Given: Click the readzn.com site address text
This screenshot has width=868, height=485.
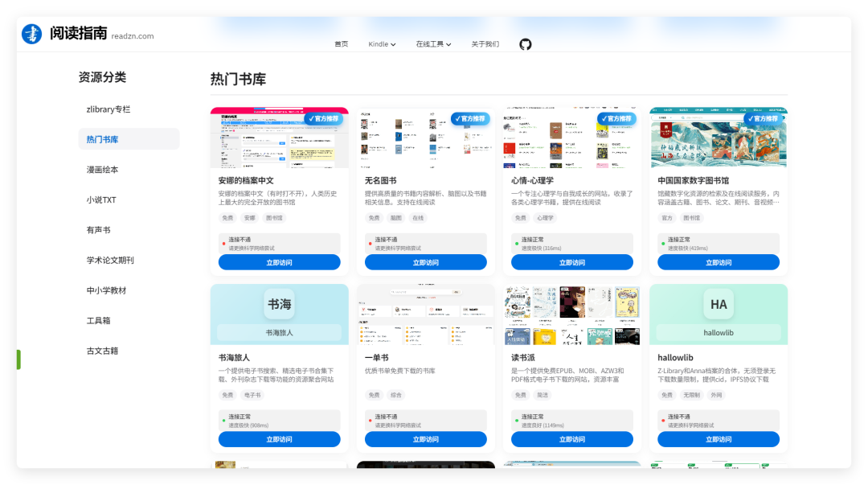Looking at the screenshot, I should 133,36.
